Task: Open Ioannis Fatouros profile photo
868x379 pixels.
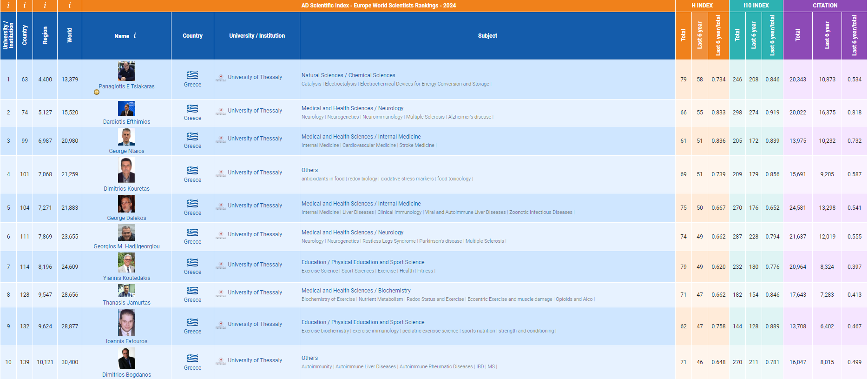Action: [x=126, y=322]
